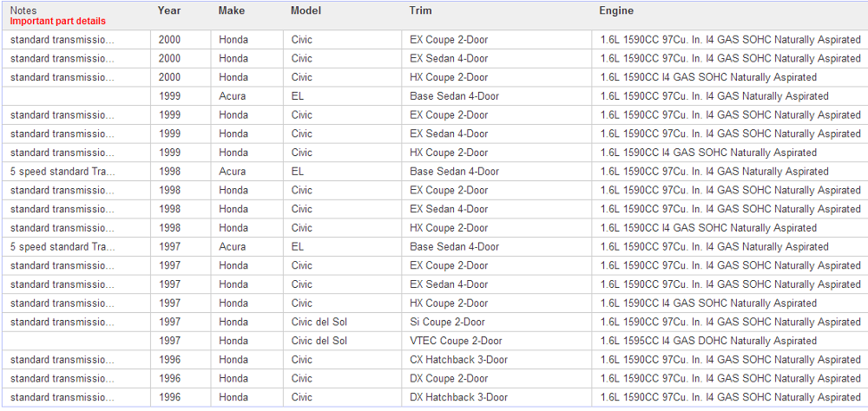Image resolution: width=868 pixels, height=411 pixels.
Task: Click the Model column header
Action: click(306, 11)
